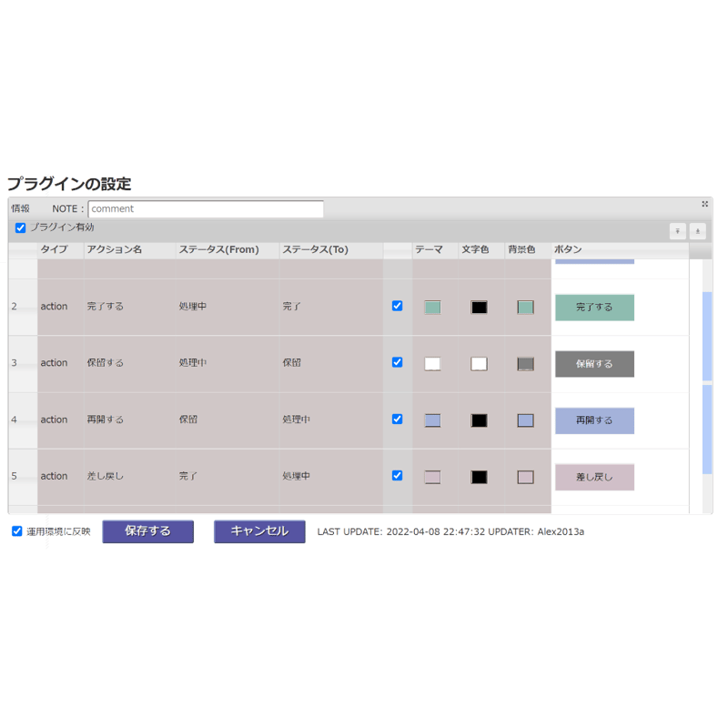Click the export (up arrow) icon button
The width and height of the screenshot is (728, 728).
coord(697,231)
